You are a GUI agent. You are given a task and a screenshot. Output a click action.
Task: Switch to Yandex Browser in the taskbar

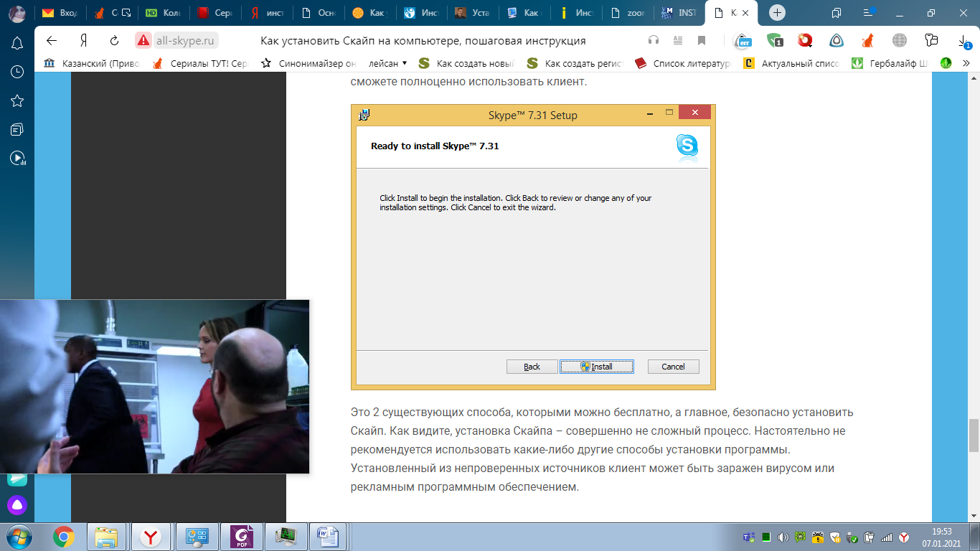click(x=151, y=537)
